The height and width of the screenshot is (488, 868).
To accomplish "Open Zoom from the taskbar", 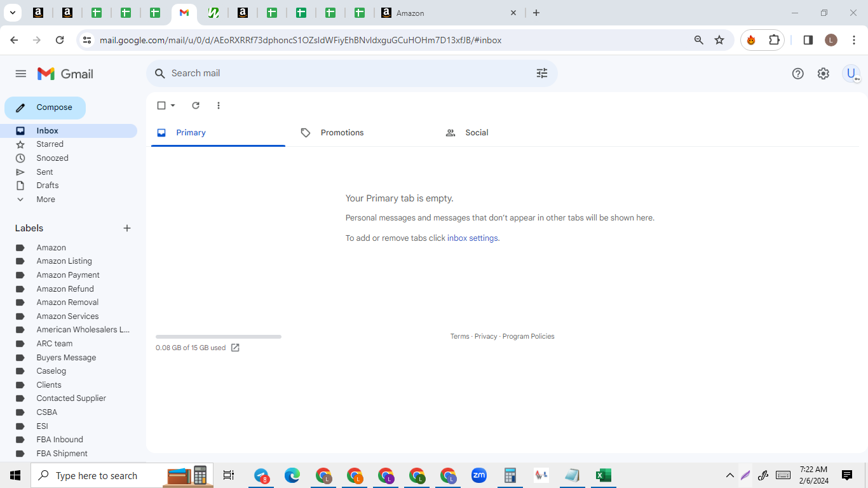I will [478, 475].
